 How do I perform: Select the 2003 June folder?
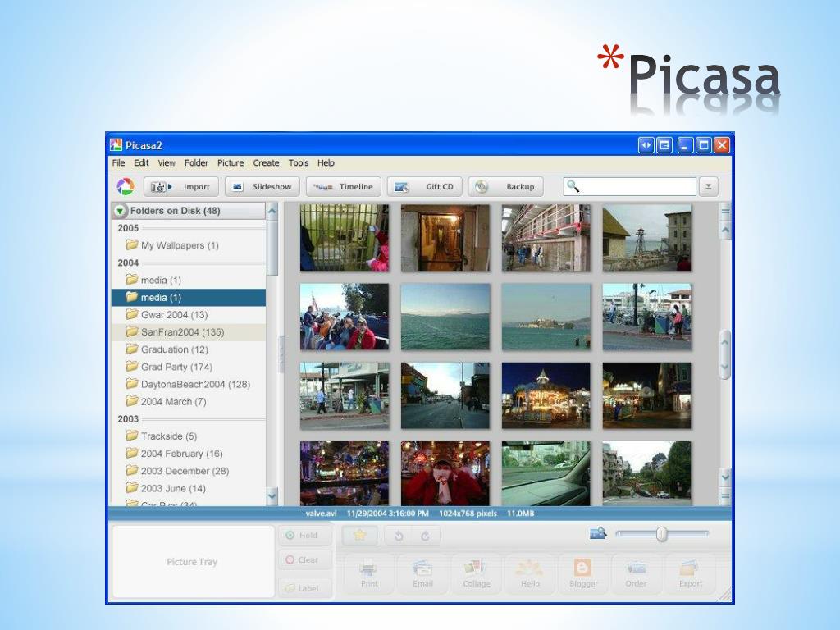click(x=188, y=489)
